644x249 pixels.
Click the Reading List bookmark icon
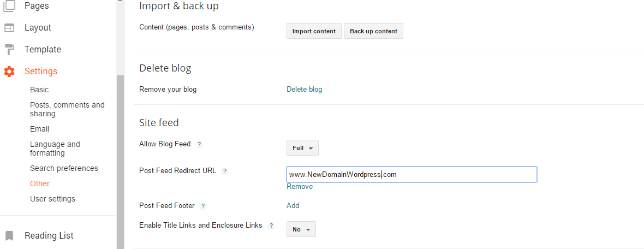point(9,236)
